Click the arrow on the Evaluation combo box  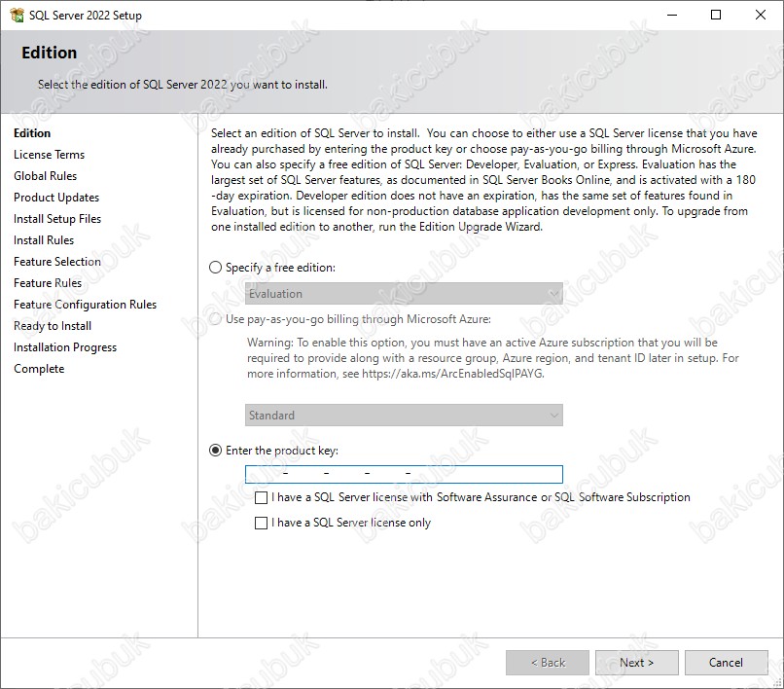[x=554, y=294]
